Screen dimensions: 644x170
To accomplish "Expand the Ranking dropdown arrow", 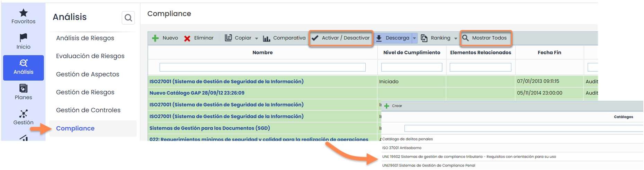I will pyautogui.click(x=456, y=38).
